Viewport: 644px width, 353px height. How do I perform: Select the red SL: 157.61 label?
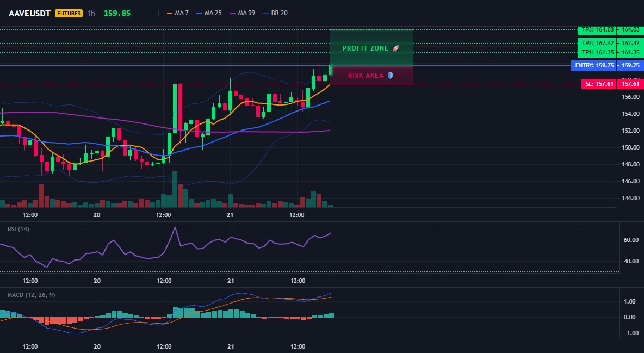click(x=599, y=84)
